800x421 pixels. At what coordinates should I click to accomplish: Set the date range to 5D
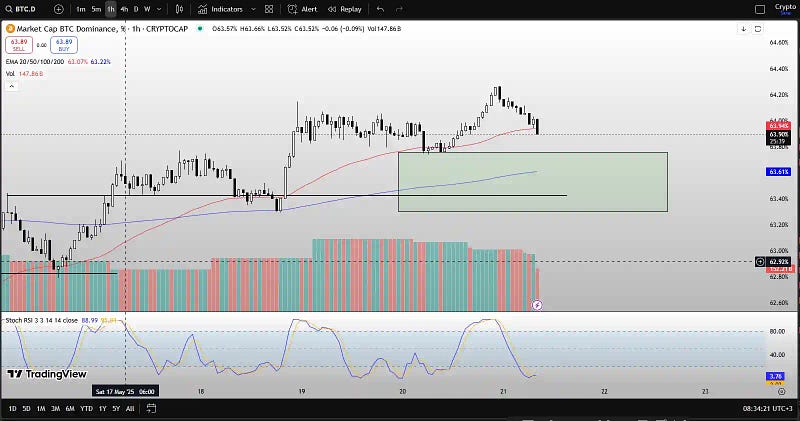coord(26,408)
